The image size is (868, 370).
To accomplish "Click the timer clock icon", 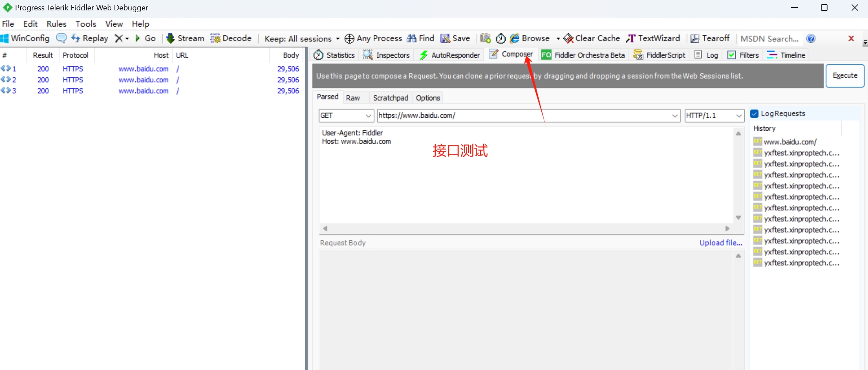I will 500,38.
